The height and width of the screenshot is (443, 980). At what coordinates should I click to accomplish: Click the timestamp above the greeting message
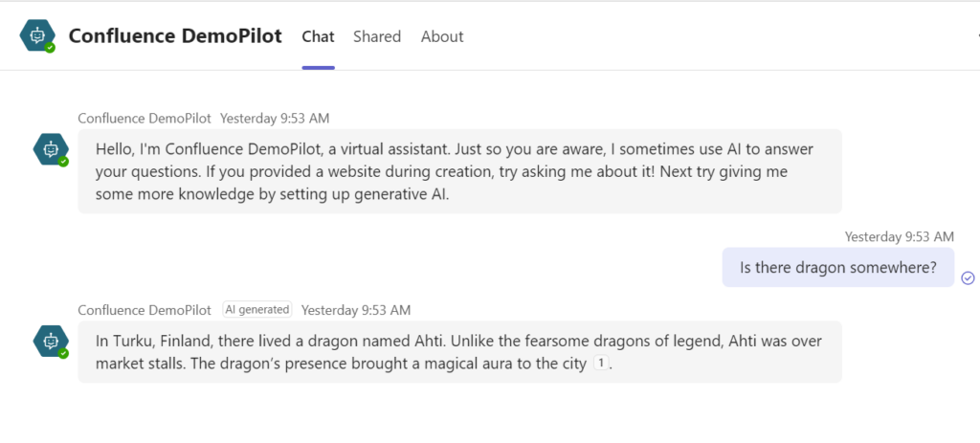275,119
